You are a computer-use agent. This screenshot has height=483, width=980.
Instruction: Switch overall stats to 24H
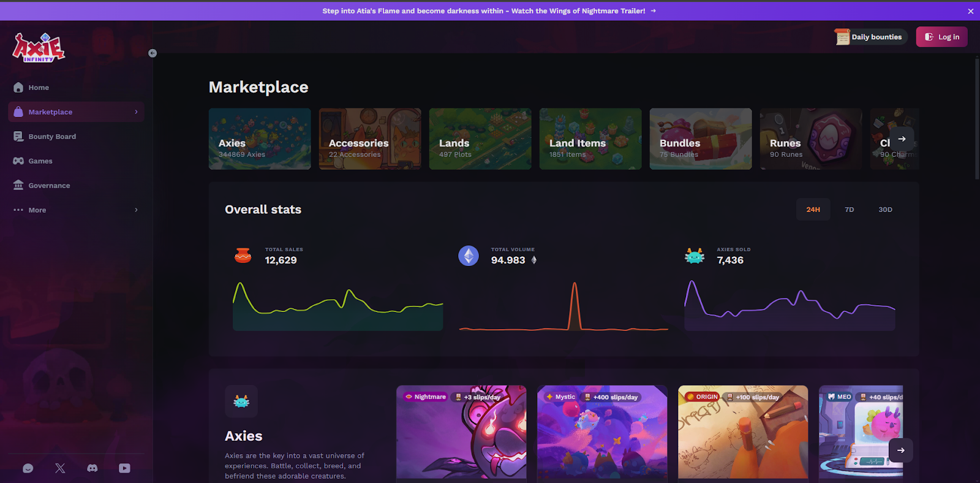[x=813, y=210]
